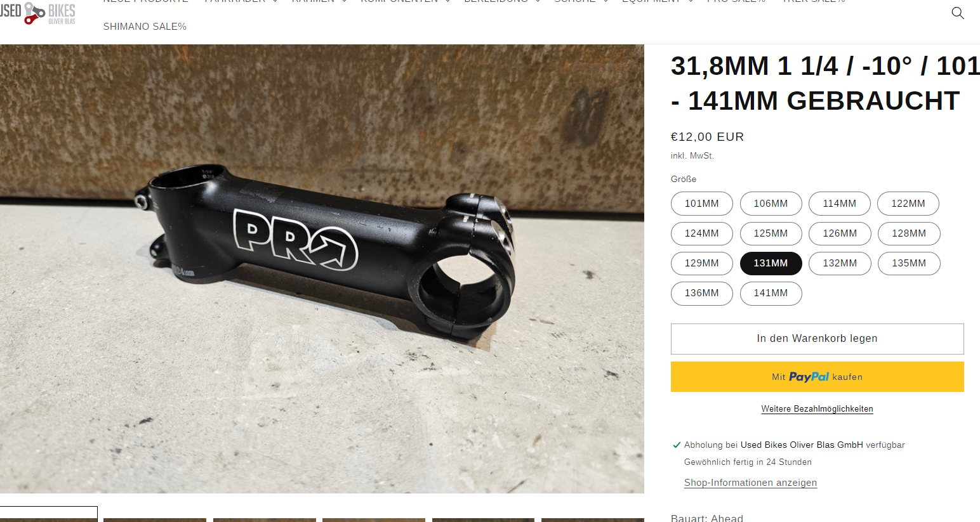Pick the 122MM stem length
Viewport: 980px width, 522px height.
[908, 204]
